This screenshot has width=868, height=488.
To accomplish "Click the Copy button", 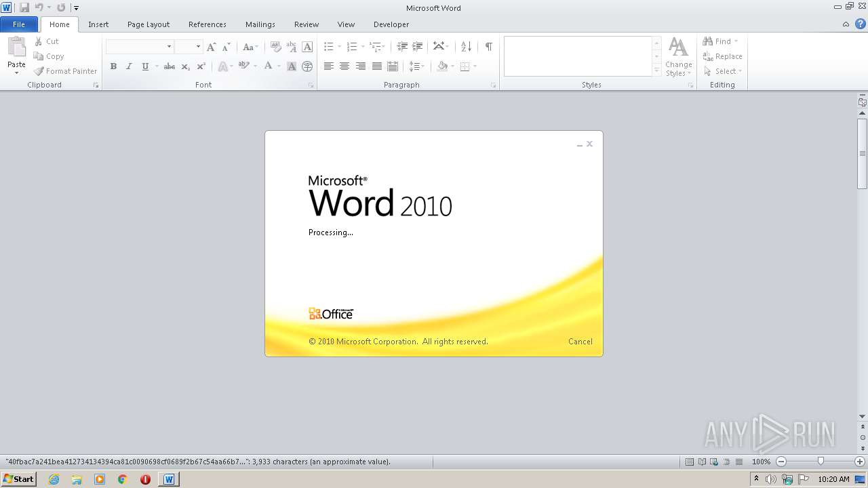I will 49,56.
